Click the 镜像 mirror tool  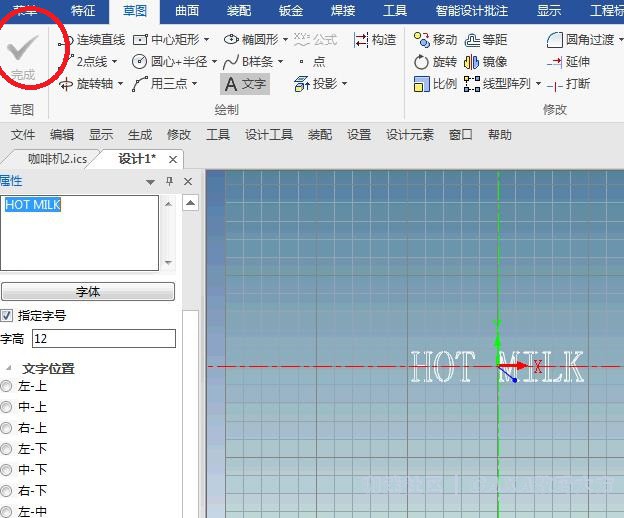click(486, 62)
